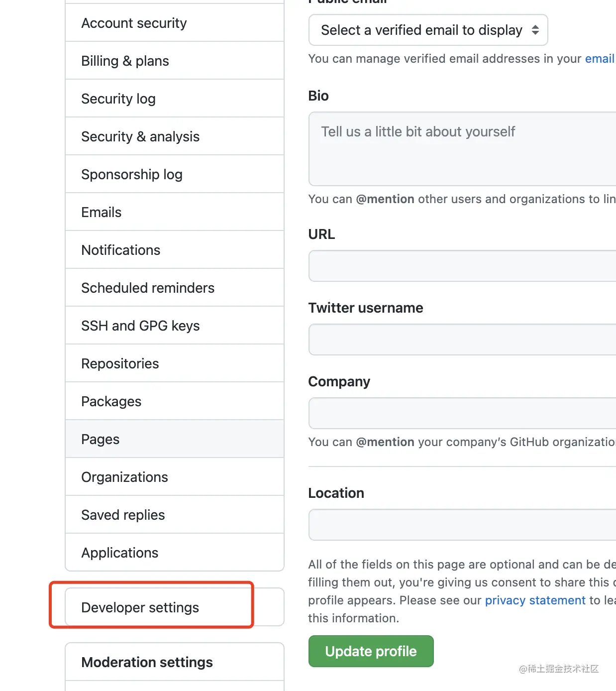Follow the privacy statement link
The height and width of the screenshot is (691, 616).
coord(535,600)
